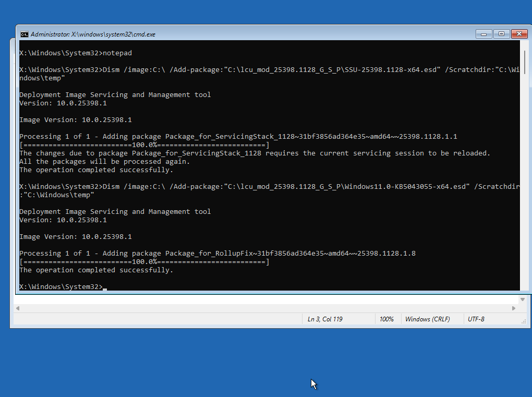Image resolution: width=532 pixels, height=397 pixels.
Task: Click Notepad's horizontal scrollbar track
Action: click(265, 308)
